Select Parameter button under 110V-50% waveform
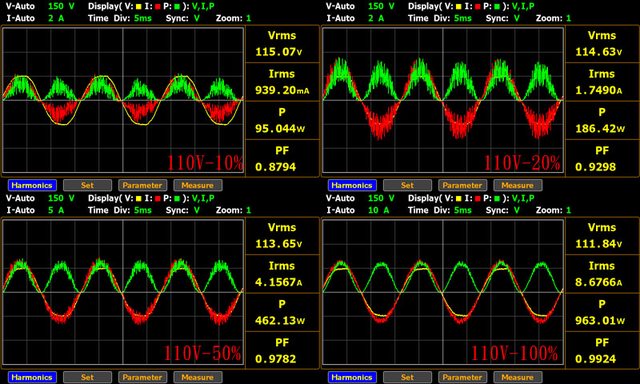This screenshot has width=640, height=384. tap(142, 377)
